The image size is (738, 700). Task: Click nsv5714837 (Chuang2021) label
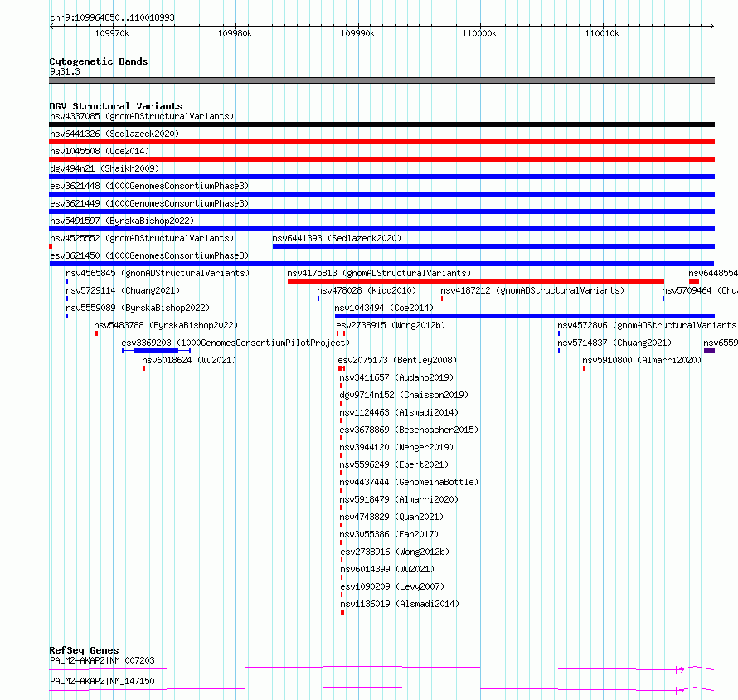tap(614, 343)
